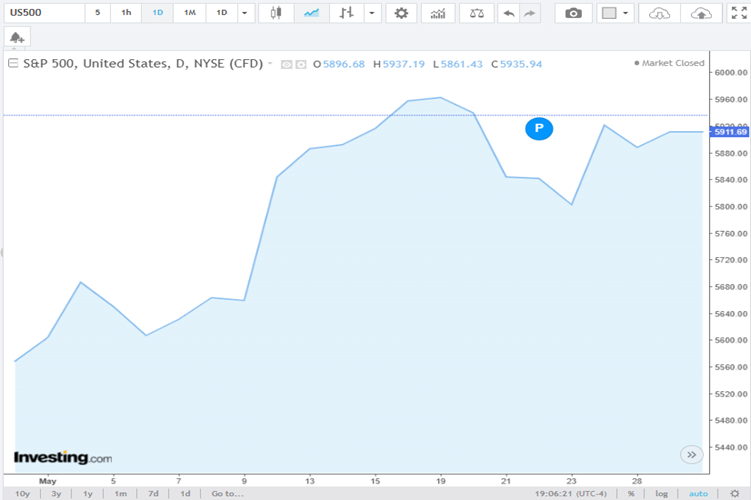Screen dimensions: 751x500
Task: Expand the S&P 500 legend dropdown arrow
Action: 270,63
